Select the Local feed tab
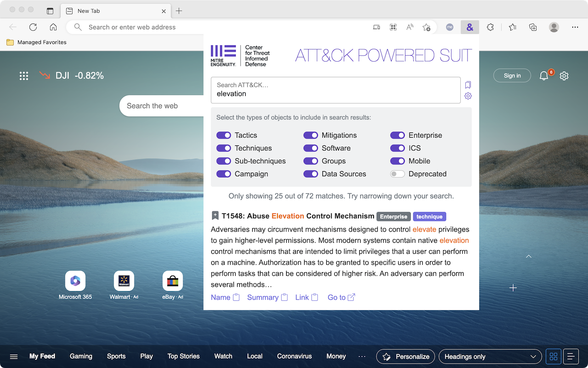Image resolution: width=588 pixels, height=368 pixels. (255, 356)
